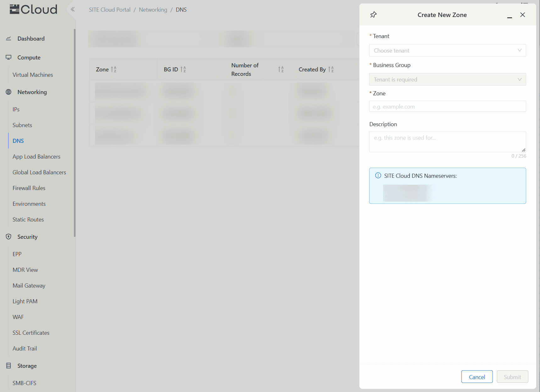Open the Choose tenant dropdown
The width and height of the screenshot is (540, 392).
[x=447, y=51]
